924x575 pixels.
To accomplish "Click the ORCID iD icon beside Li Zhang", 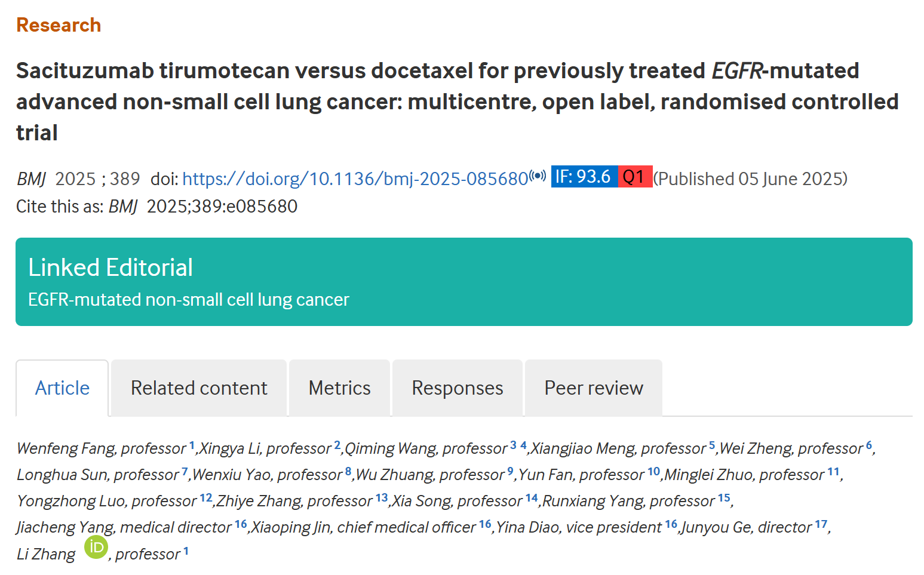I will click(x=96, y=547).
